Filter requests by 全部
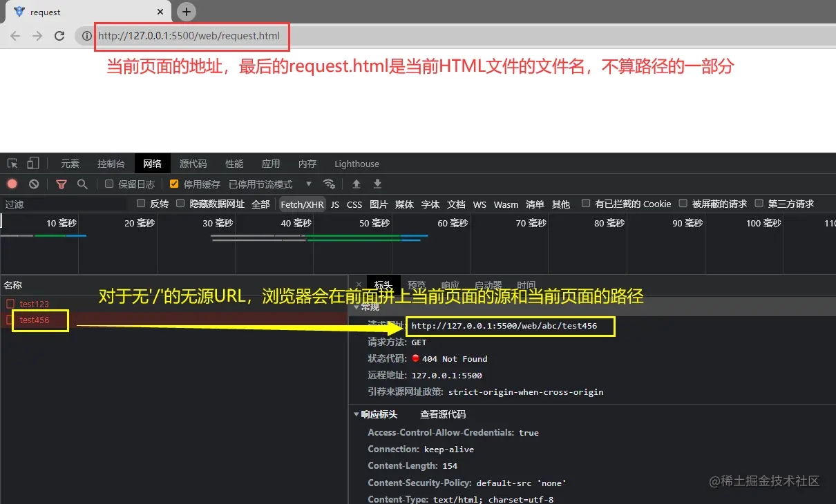 pyautogui.click(x=260, y=204)
